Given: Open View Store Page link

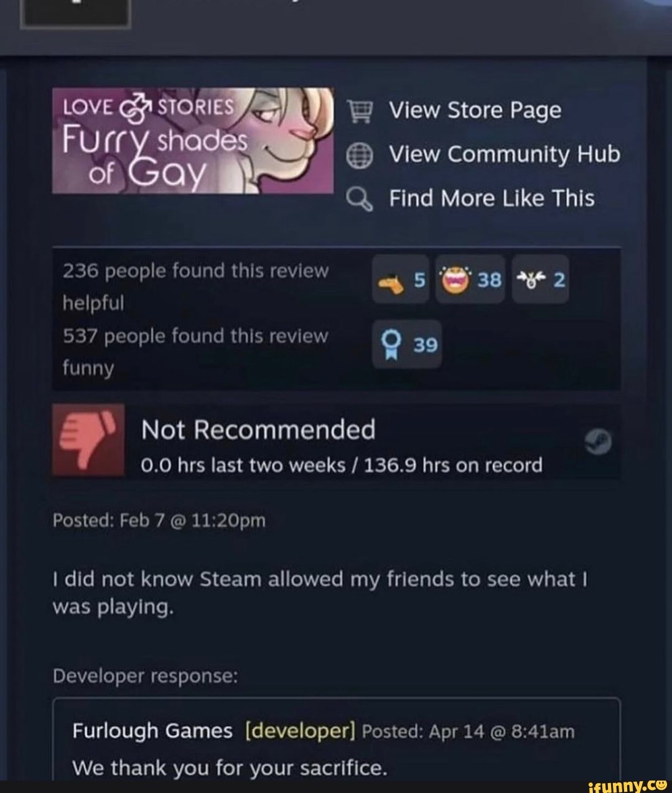Looking at the screenshot, I should coord(475,111).
